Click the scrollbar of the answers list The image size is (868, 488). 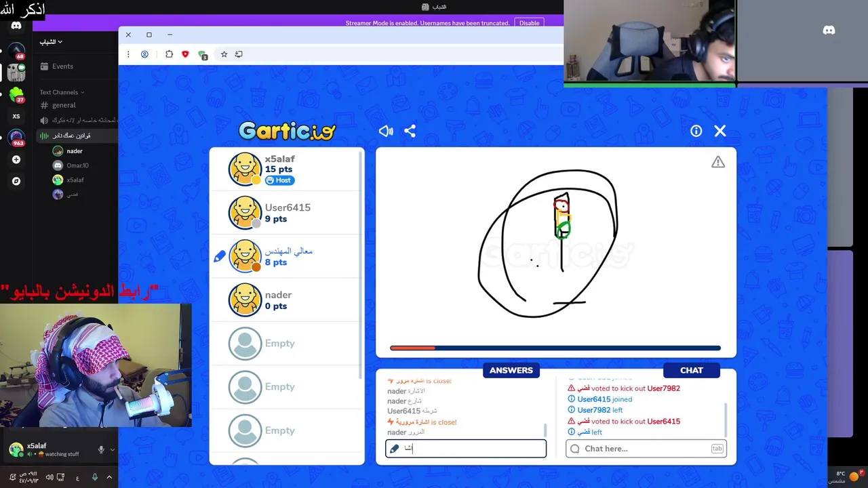545,430
